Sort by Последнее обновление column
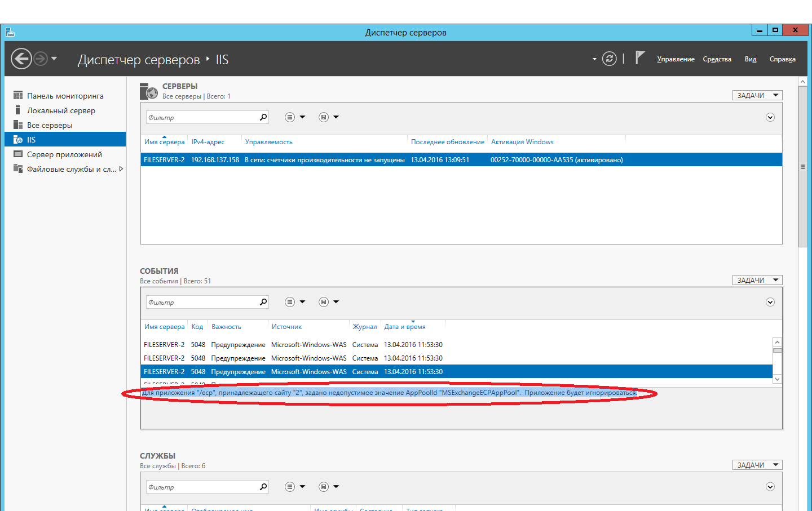Viewport: 812px width, 511px height. click(448, 142)
